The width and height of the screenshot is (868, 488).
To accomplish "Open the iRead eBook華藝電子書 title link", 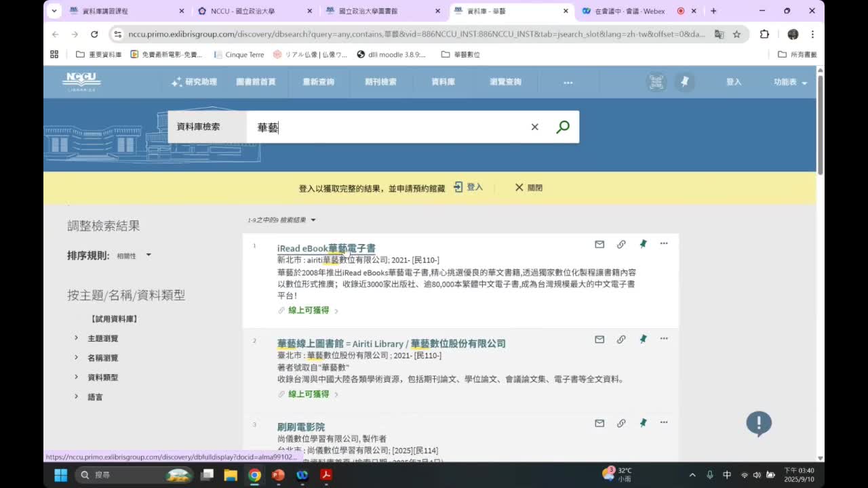I will tap(325, 248).
